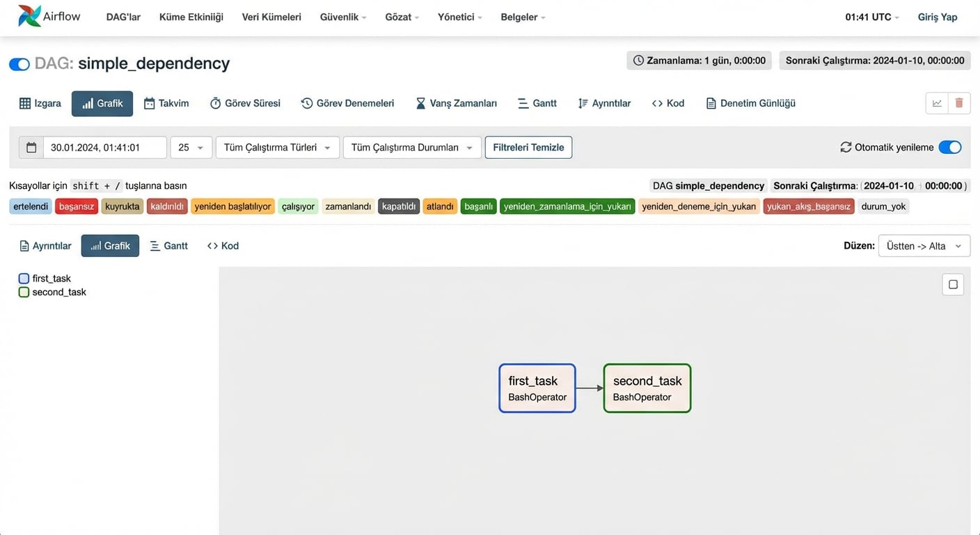
Task: Open Denetim Günlüğü document tab
Action: point(750,103)
